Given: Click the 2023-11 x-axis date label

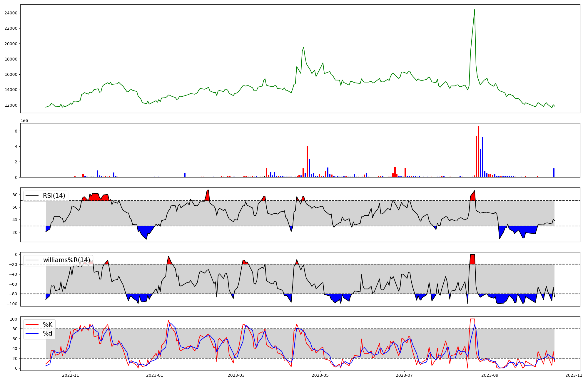Looking at the screenshot, I should tap(574, 375).
